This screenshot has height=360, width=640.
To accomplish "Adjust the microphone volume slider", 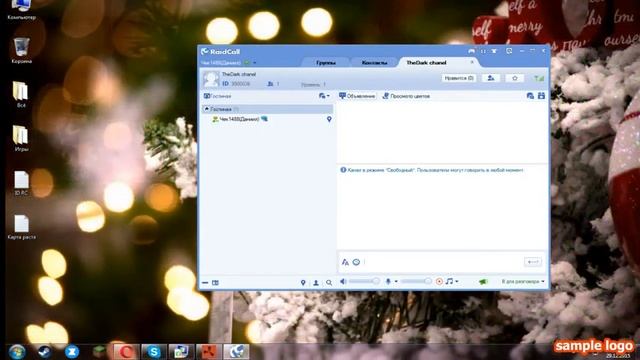I will [x=416, y=281].
